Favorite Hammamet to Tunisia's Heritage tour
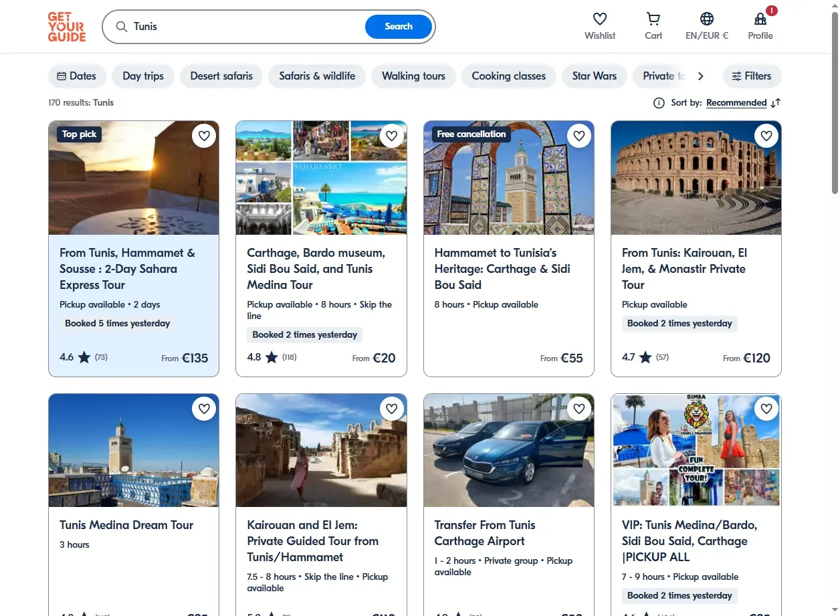Screen dimensions: 840x616 (579, 136)
